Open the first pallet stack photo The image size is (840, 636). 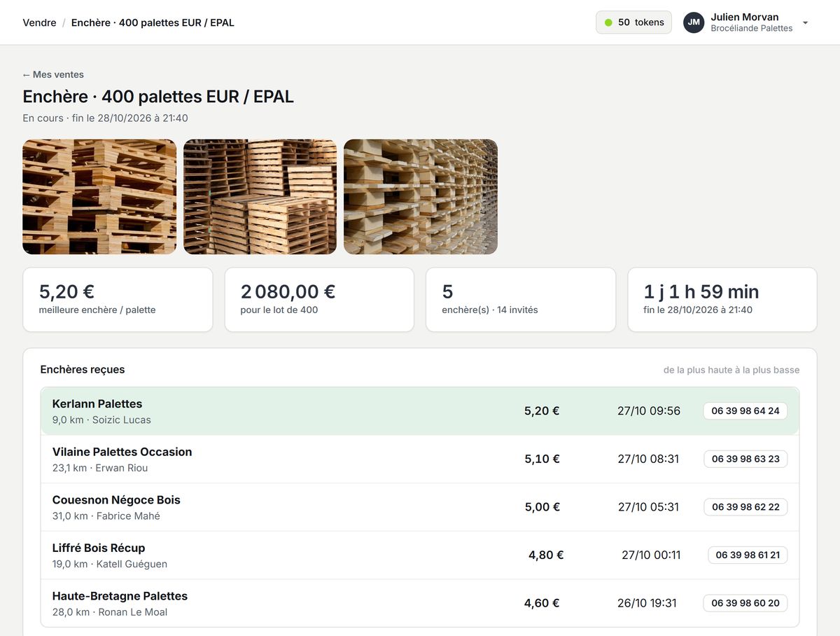99,197
